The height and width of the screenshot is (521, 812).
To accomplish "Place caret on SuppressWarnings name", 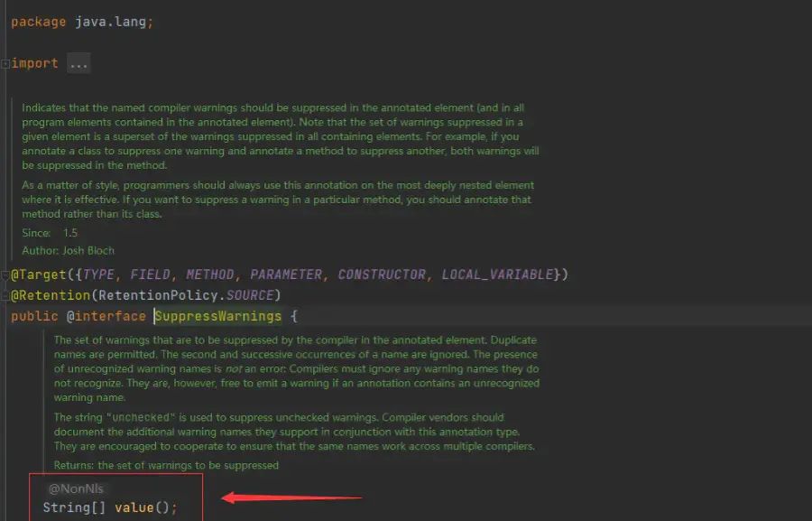I will point(218,316).
